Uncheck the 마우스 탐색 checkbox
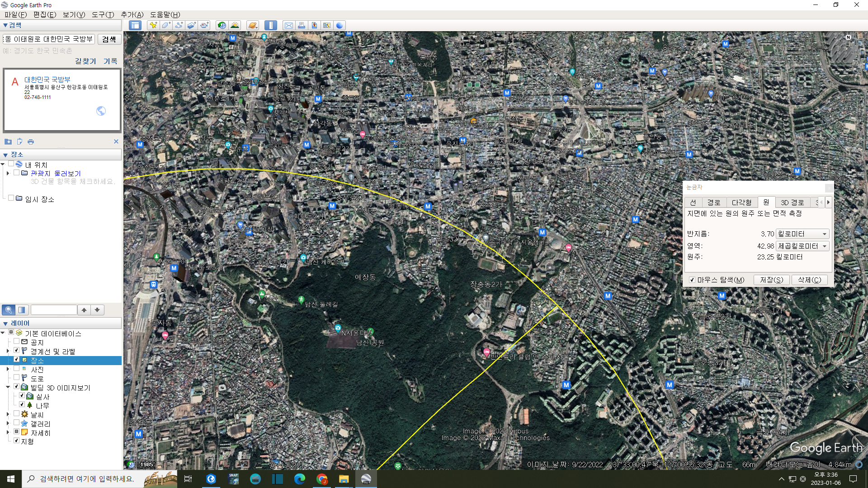 coord(692,280)
